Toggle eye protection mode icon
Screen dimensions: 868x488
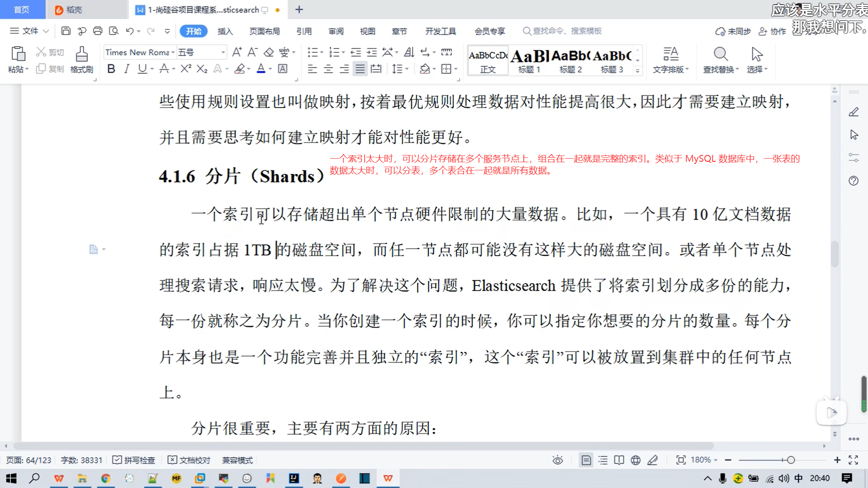click(x=557, y=460)
